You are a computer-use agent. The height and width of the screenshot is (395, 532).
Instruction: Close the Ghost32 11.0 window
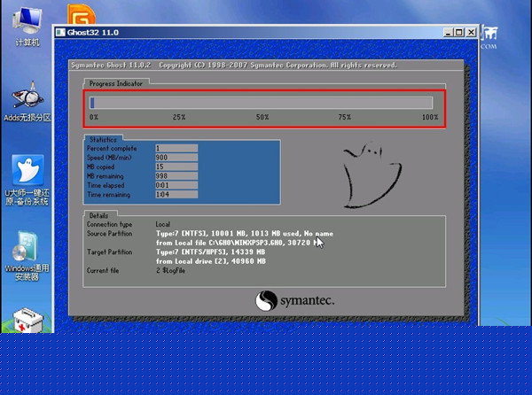pos(472,32)
